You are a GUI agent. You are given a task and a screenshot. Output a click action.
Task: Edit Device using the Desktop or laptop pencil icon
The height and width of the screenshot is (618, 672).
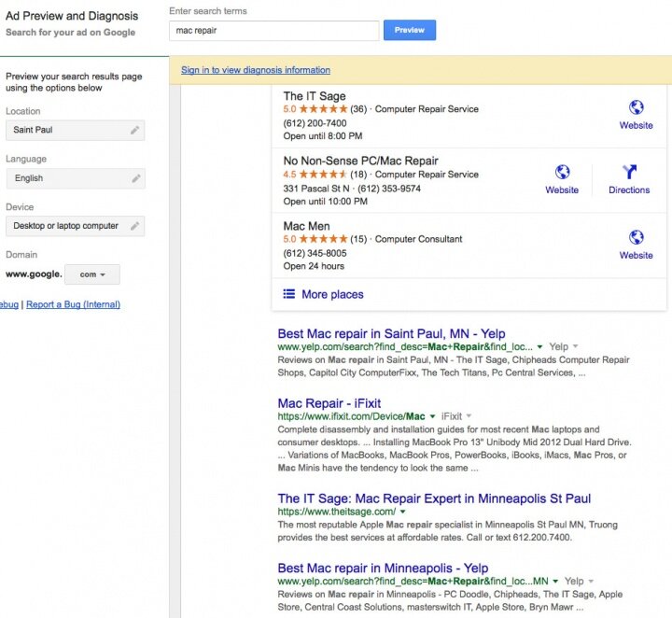134,226
